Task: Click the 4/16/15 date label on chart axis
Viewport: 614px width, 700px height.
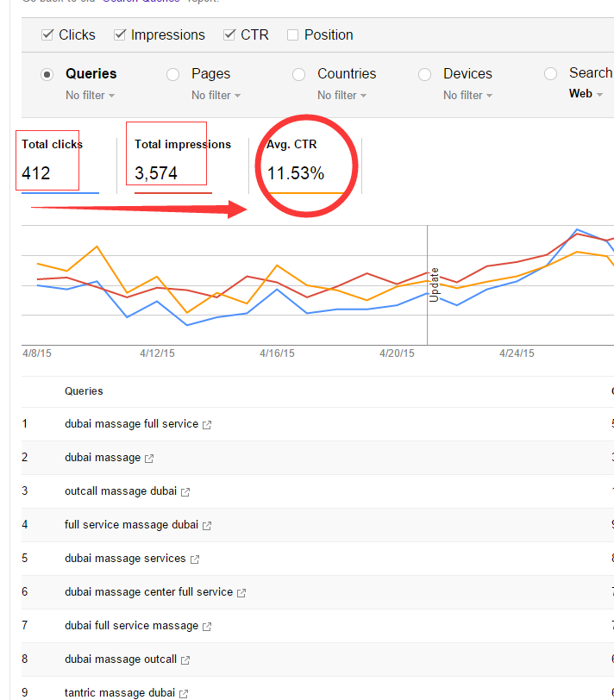Action: pos(277,353)
